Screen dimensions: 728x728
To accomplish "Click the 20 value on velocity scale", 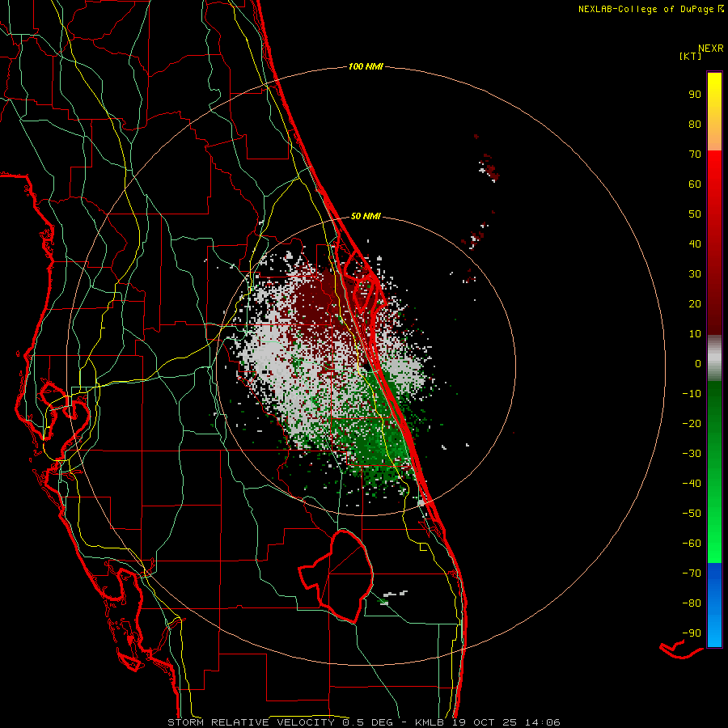I will [695, 303].
